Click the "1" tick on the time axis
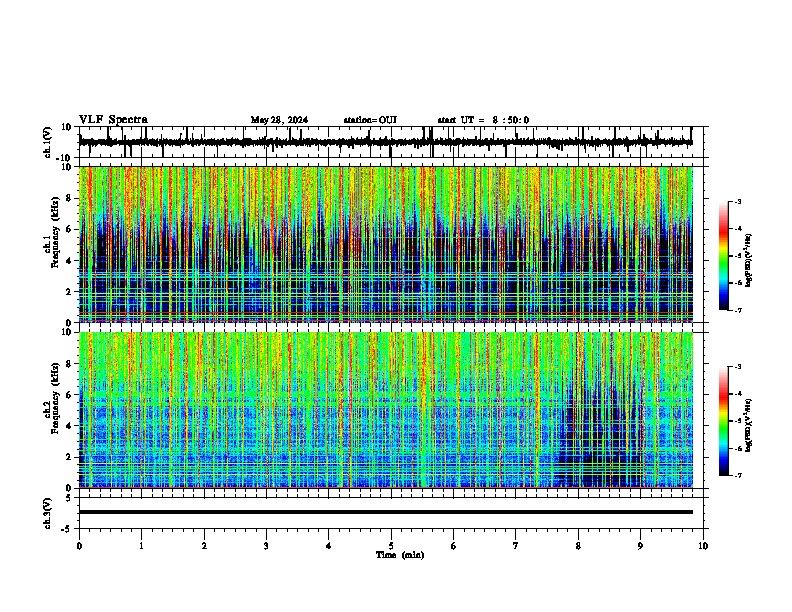The height and width of the screenshot is (612, 792). coord(141,546)
